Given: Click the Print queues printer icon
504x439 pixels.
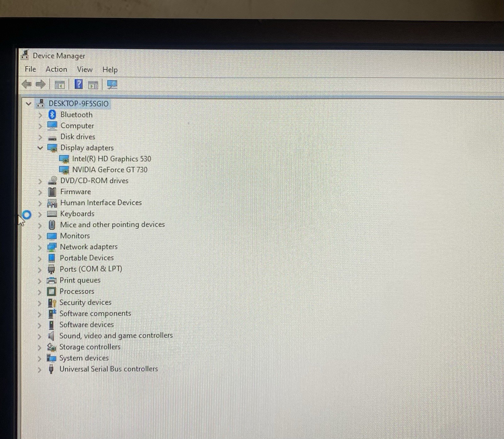Looking at the screenshot, I should point(51,280).
